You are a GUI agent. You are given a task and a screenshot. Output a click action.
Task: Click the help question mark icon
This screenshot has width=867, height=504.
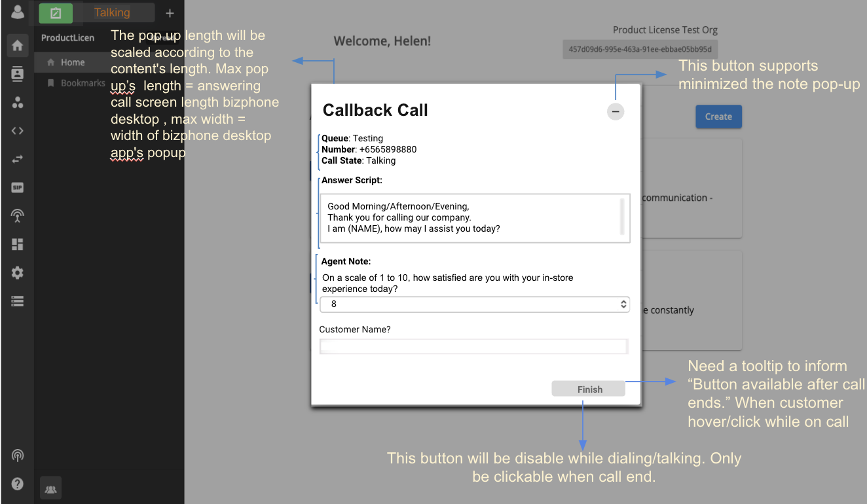click(x=18, y=484)
